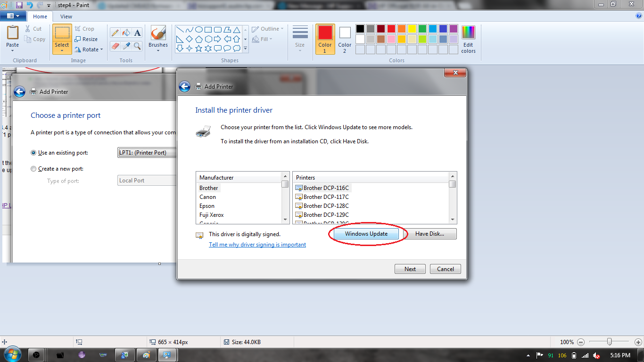Select the Fill with color bucket
Image resolution: width=644 pixels, height=362 pixels.
pos(126,33)
